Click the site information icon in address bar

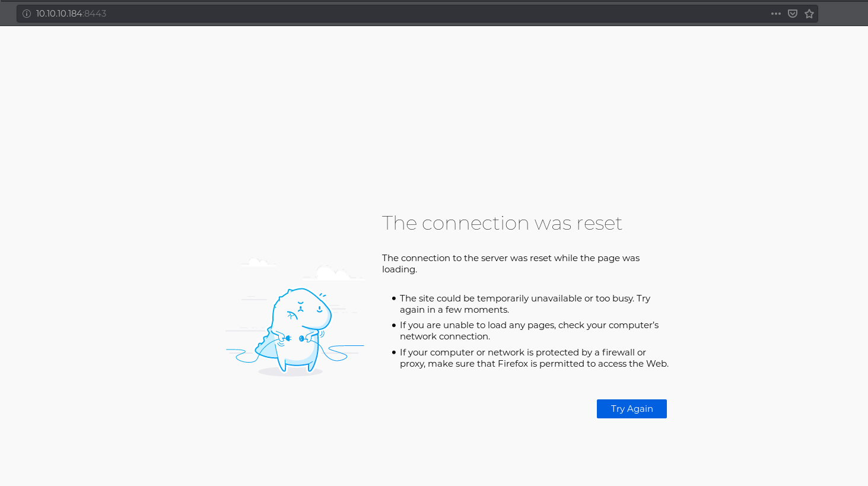pyautogui.click(x=27, y=14)
